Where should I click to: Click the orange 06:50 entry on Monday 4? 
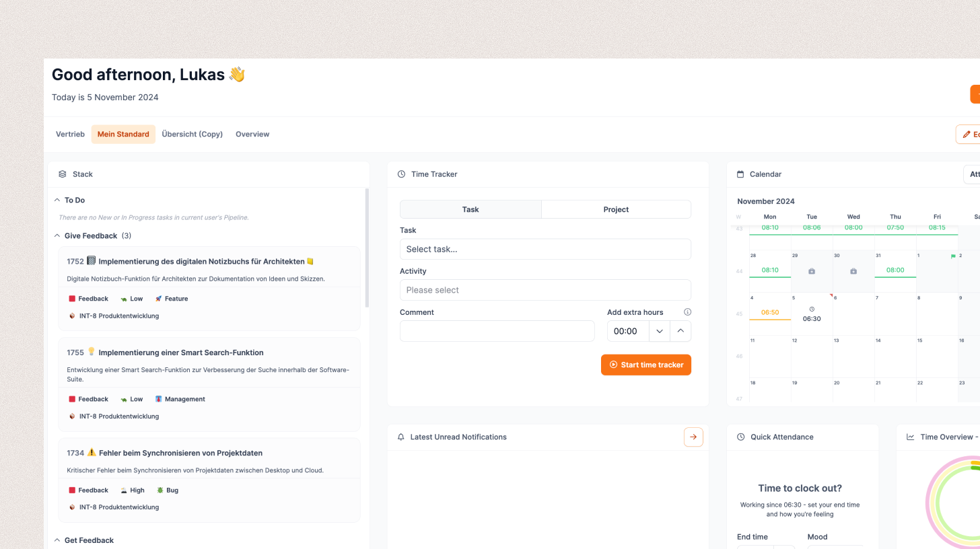pos(770,313)
